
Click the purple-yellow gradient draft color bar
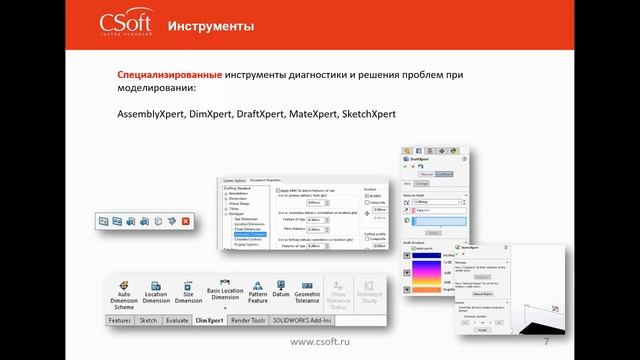(x=427, y=273)
